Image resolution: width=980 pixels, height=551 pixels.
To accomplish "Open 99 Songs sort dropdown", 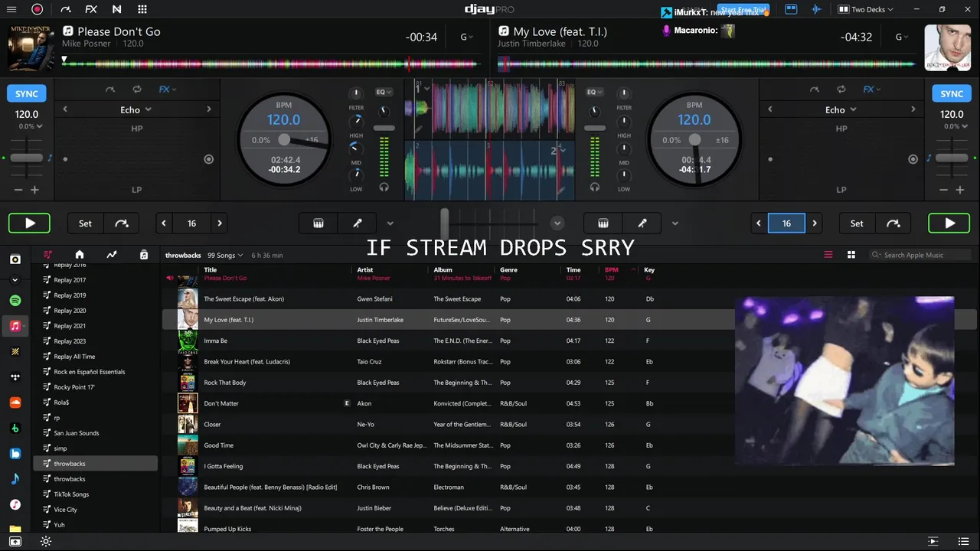I will pos(225,255).
